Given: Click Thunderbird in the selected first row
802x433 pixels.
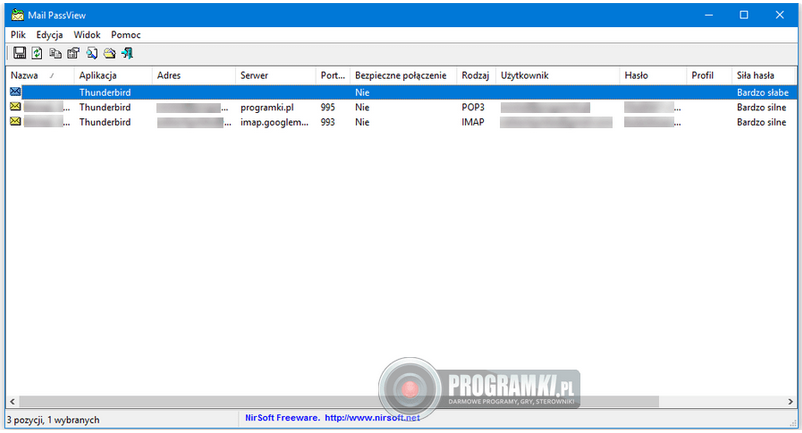Looking at the screenshot, I should click(x=105, y=93).
